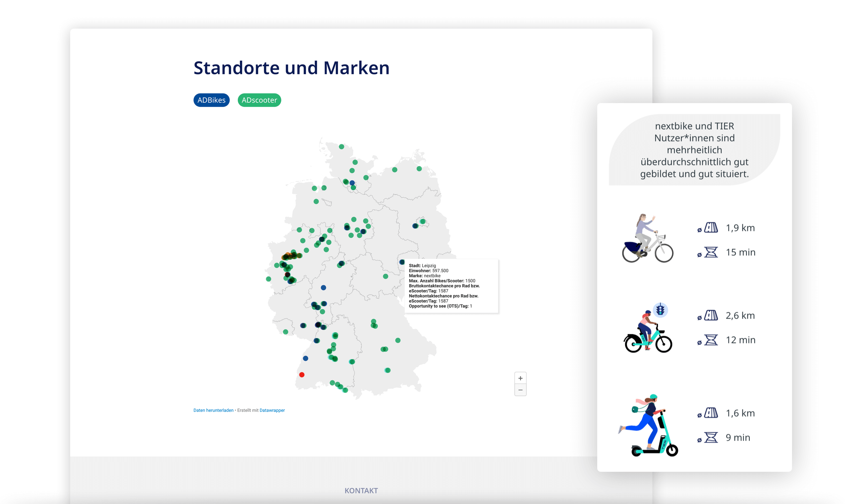Click the northernmost green dot on map
The height and width of the screenshot is (504, 845).
(342, 147)
